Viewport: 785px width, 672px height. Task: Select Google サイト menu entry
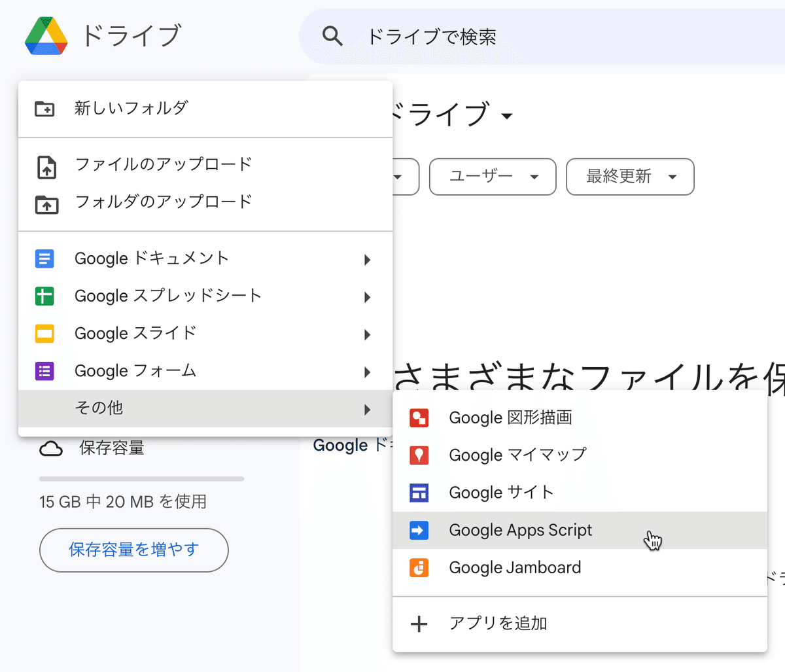click(x=580, y=493)
